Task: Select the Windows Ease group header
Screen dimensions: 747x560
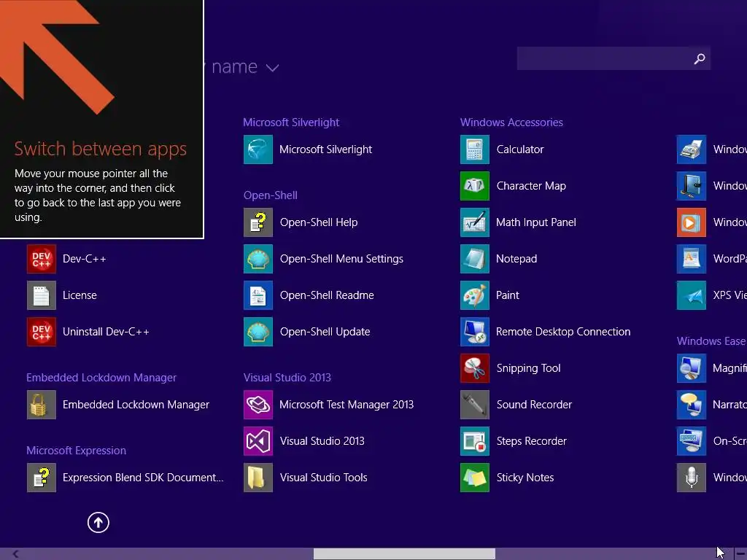Action: [x=711, y=341]
